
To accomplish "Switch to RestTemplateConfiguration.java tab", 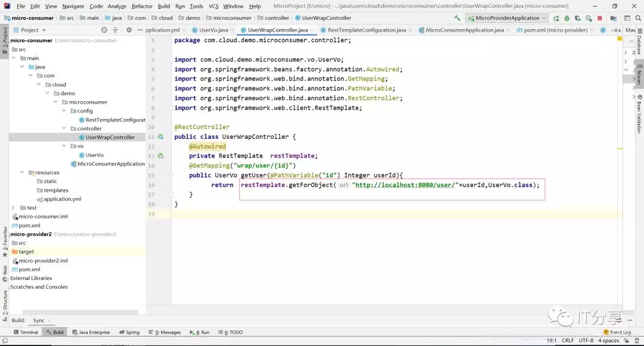I will (x=366, y=30).
